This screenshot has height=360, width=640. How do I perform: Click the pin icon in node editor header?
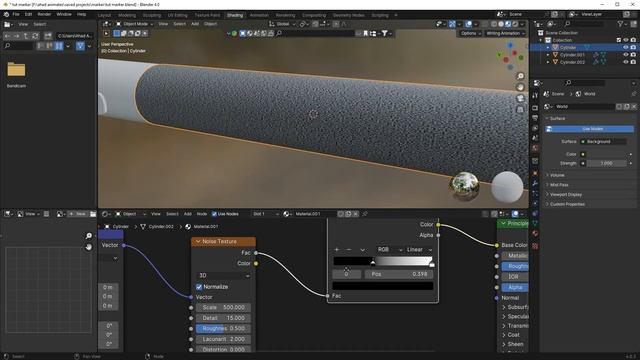(365, 214)
